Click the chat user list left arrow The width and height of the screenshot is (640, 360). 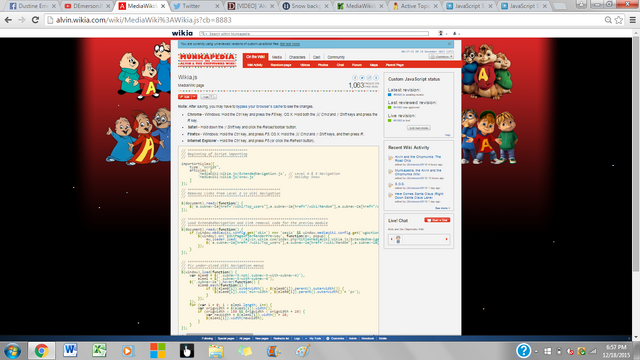coord(391,239)
